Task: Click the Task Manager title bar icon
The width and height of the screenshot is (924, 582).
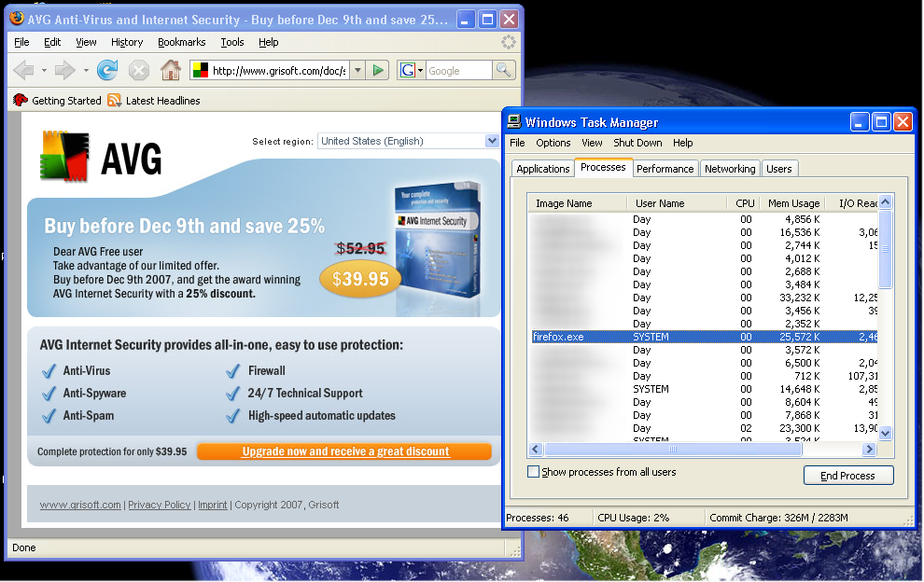Action: click(514, 121)
